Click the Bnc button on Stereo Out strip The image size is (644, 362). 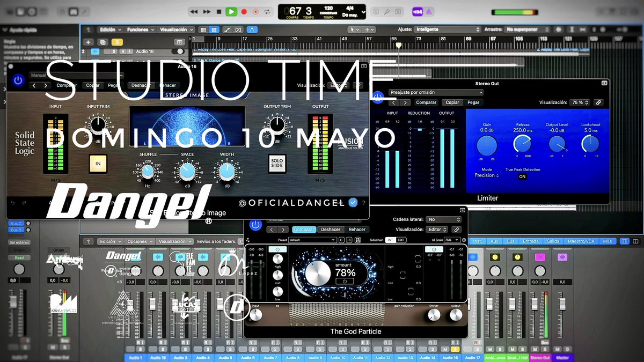tap(545, 342)
